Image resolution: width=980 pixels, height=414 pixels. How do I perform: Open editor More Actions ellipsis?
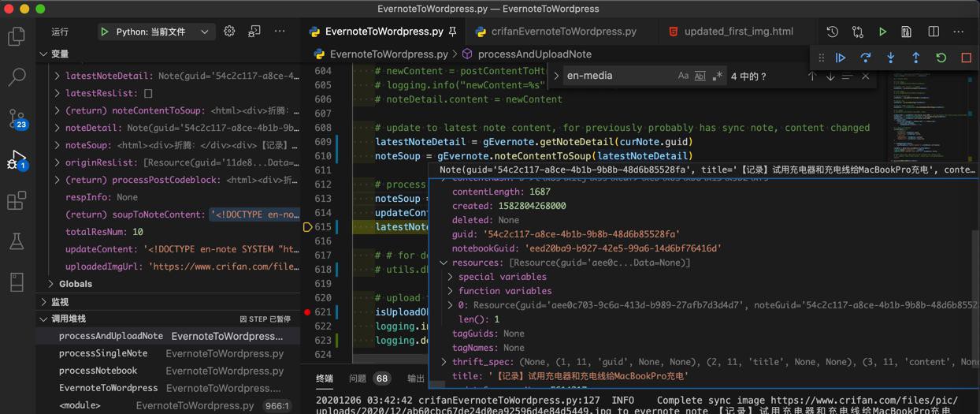(x=959, y=32)
